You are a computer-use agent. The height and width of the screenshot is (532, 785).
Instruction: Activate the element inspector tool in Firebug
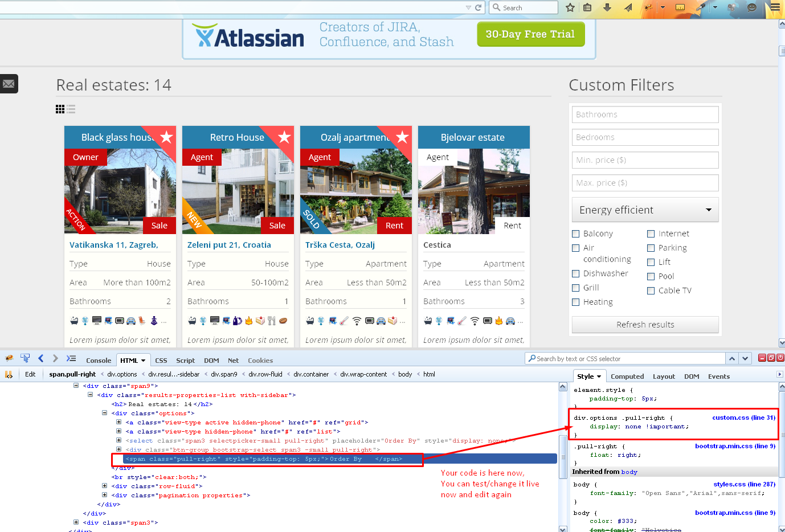(x=25, y=358)
